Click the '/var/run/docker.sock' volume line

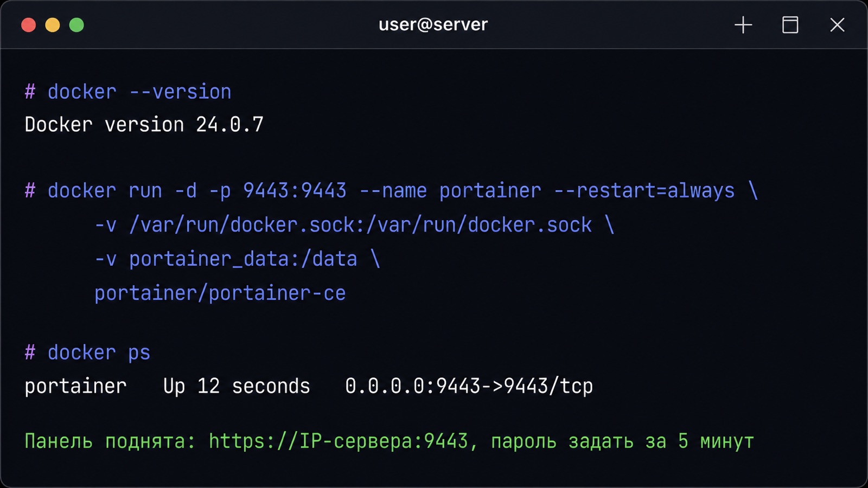[x=354, y=225]
